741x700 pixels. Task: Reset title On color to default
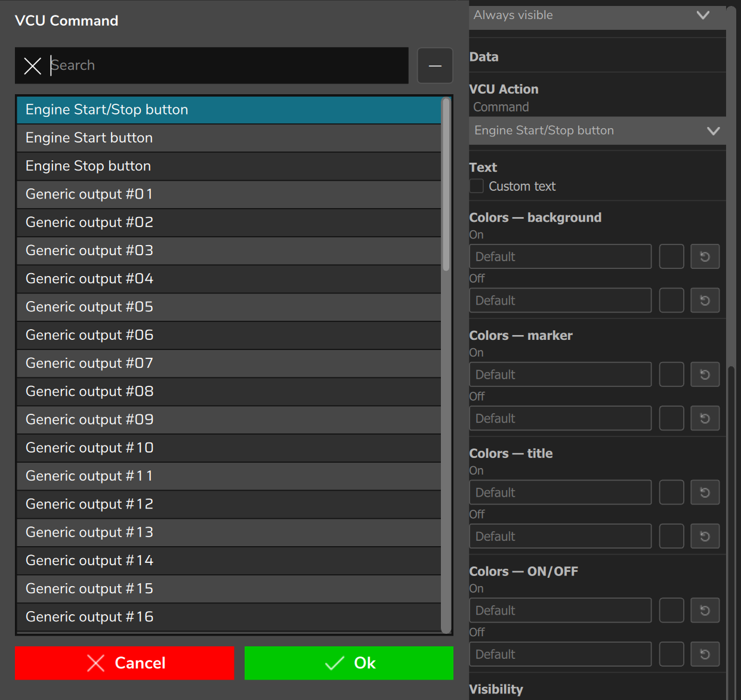705,493
